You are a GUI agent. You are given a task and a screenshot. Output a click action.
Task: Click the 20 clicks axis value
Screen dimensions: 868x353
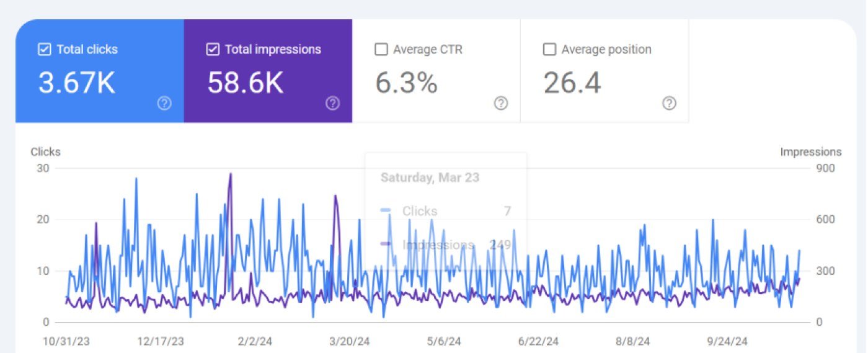coord(43,220)
